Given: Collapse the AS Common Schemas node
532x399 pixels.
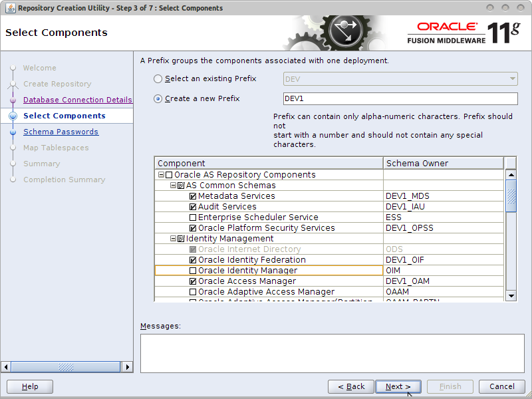Looking at the screenshot, I should click(x=173, y=186).
